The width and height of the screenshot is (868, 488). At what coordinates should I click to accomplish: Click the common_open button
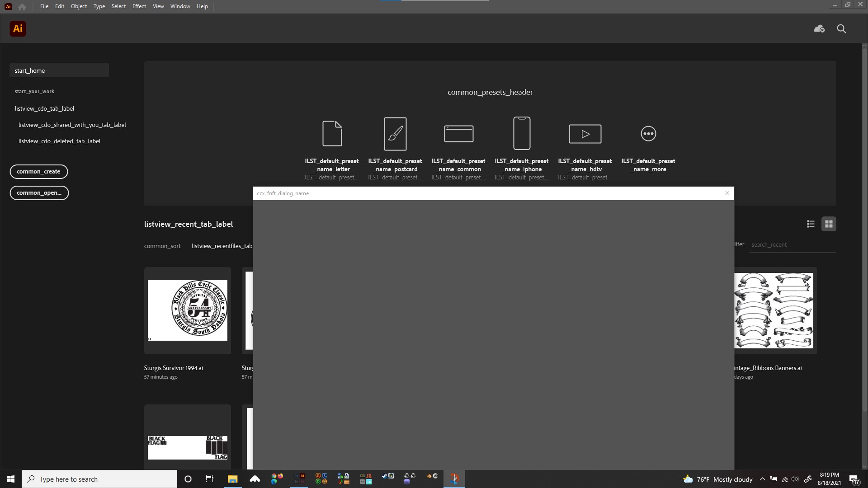pos(39,193)
